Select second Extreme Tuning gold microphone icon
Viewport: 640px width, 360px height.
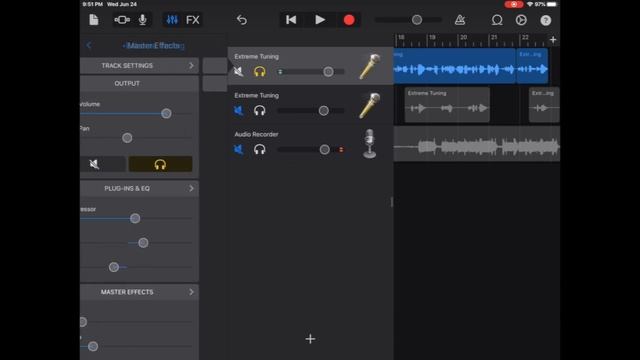(x=370, y=105)
